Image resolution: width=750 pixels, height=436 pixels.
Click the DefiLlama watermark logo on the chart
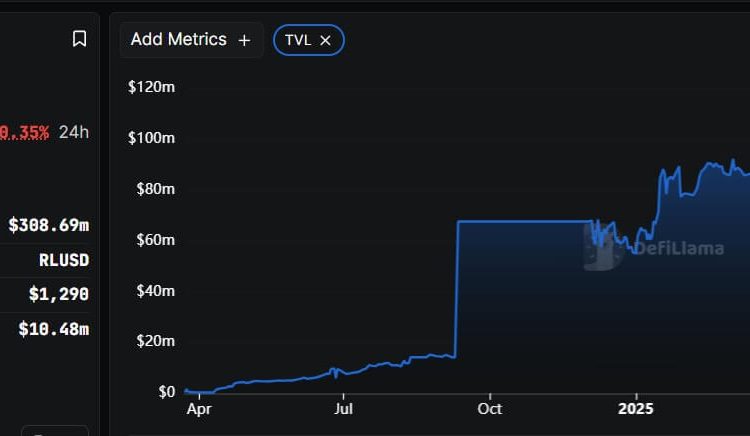654,247
